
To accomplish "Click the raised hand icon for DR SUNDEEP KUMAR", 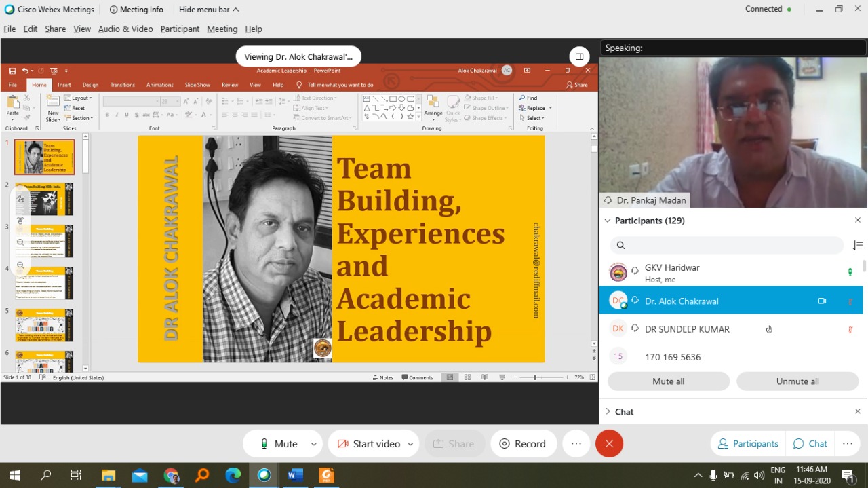I will tap(769, 329).
